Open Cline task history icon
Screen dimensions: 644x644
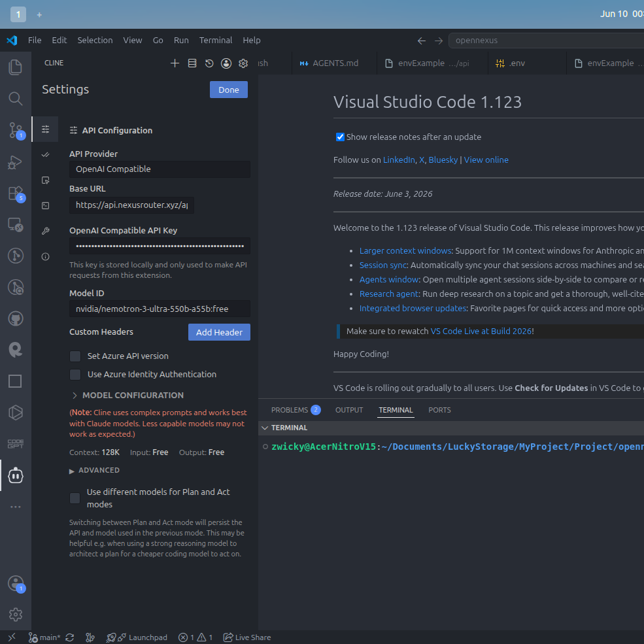(x=209, y=63)
